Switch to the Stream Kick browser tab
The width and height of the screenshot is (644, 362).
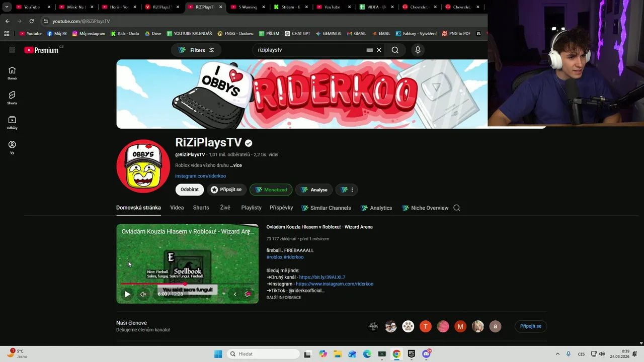point(291,7)
